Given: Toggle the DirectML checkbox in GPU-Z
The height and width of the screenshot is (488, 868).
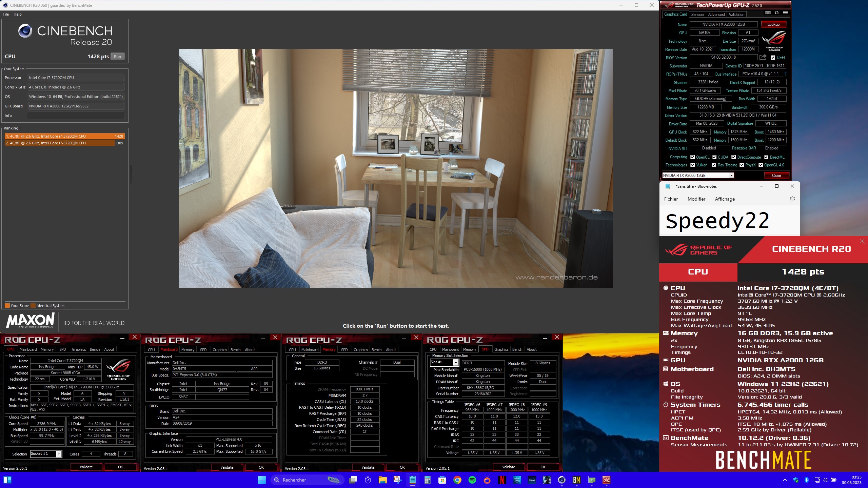Looking at the screenshot, I should point(766,157).
